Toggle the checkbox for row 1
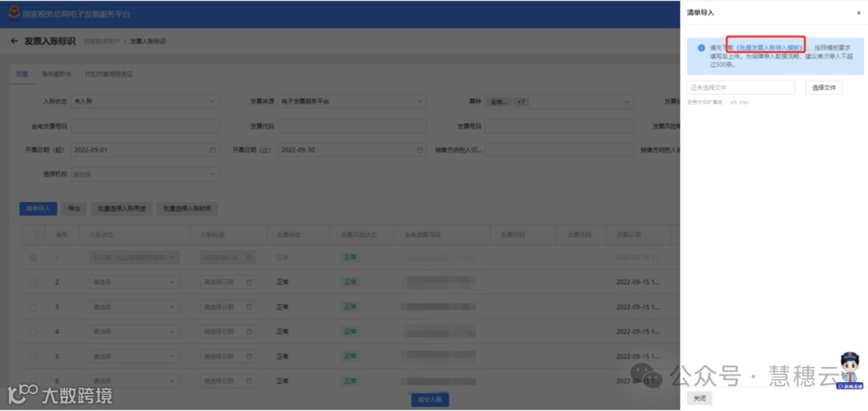This screenshot has width=868, height=411. click(x=33, y=258)
